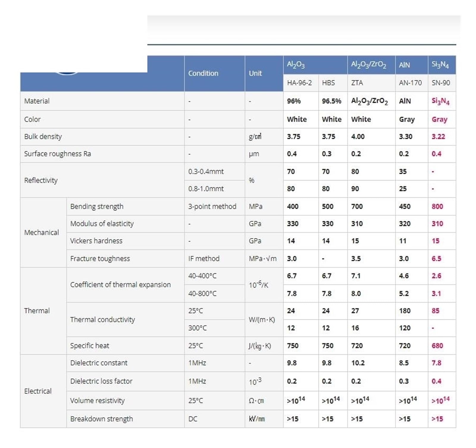Select the Bulk density row label
The height and width of the screenshot is (448, 476).
pyautogui.click(x=43, y=137)
